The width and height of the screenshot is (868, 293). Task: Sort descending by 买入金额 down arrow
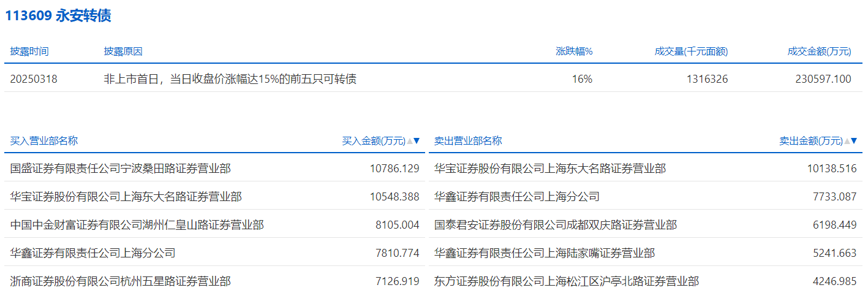pos(417,141)
